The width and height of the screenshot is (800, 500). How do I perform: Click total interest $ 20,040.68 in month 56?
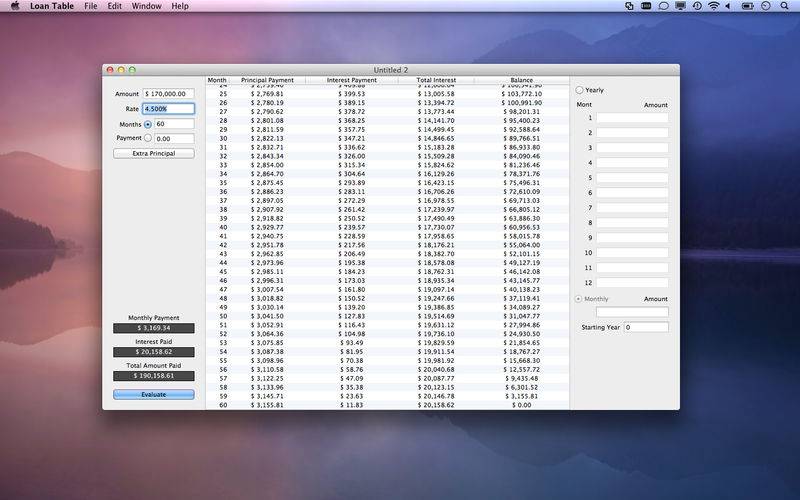pyautogui.click(x=436, y=369)
